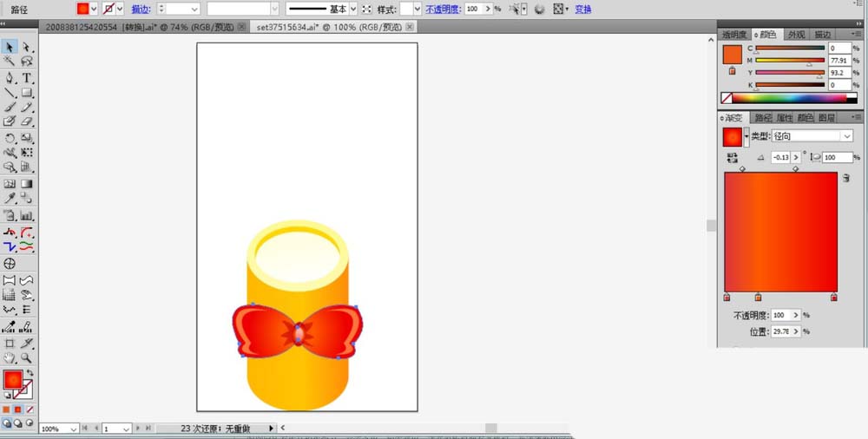Choose the Lasso tool
This screenshot has width=868, height=439.
26,61
